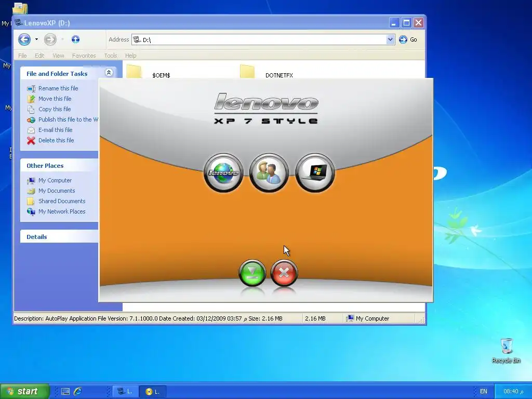Open the Tools menu
This screenshot has width=532, height=399.
click(x=110, y=56)
